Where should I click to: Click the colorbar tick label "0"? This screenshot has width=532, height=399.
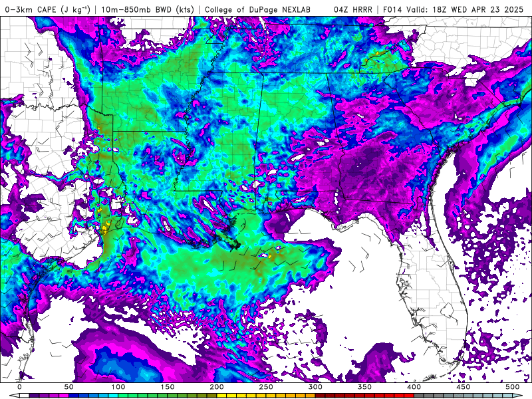coord(20,387)
